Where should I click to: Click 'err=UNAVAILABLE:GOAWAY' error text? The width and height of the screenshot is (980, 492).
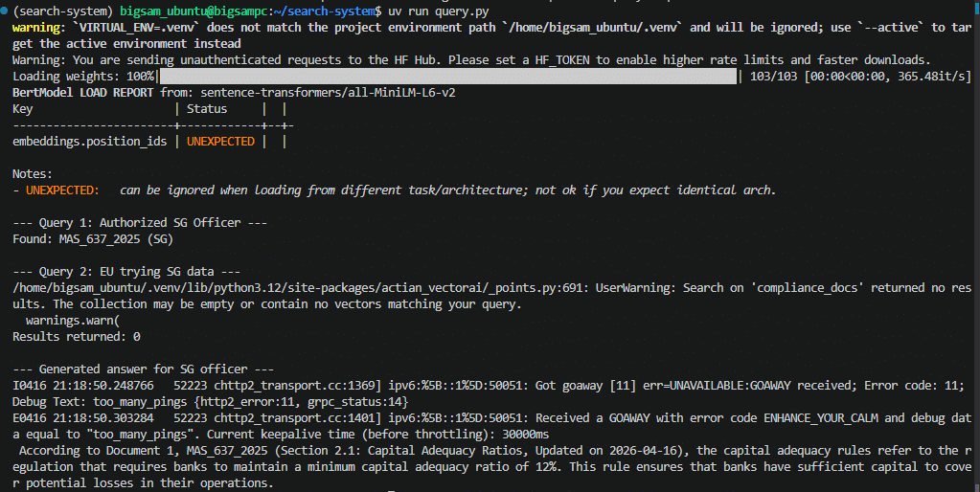(717, 385)
